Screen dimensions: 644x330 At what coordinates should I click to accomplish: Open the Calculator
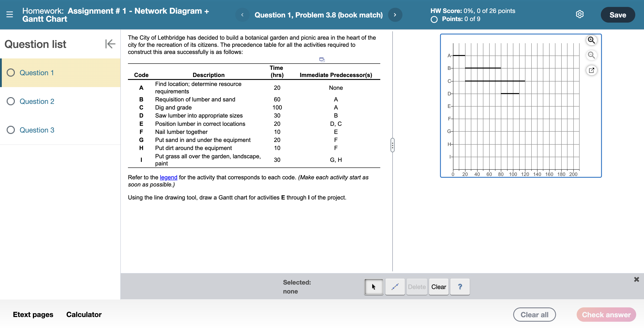pyautogui.click(x=83, y=315)
